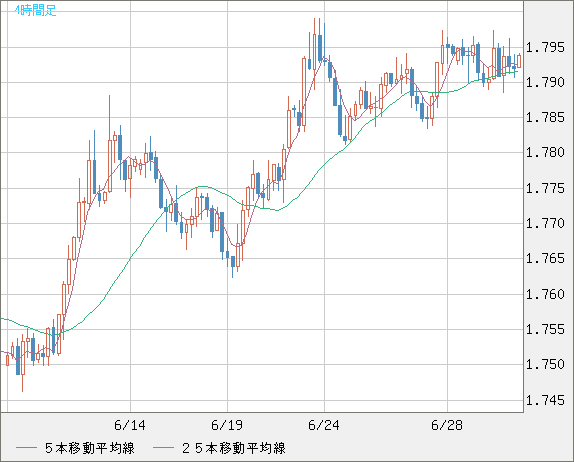Click the 1.760 price axis label

click(x=545, y=294)
